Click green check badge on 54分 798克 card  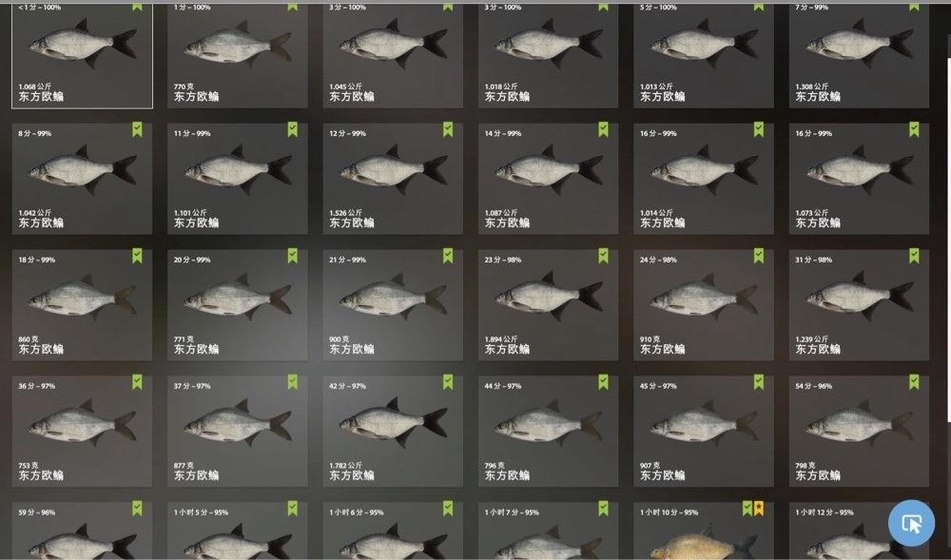click(914, 382)
